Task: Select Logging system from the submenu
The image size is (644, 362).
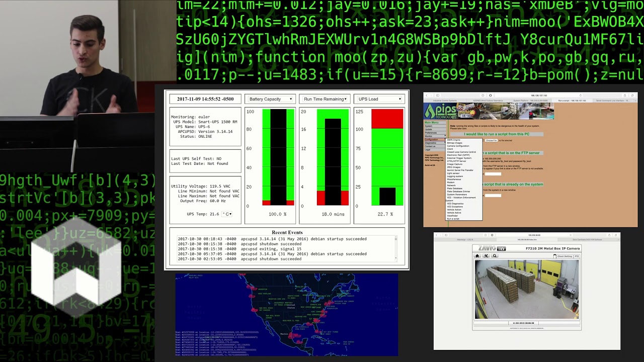Action: pos(455,176)
